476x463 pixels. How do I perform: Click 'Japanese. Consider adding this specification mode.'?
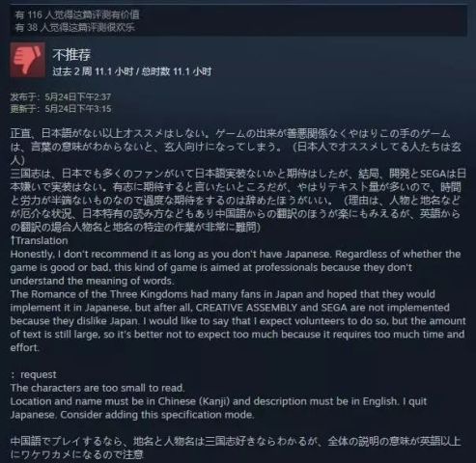click(x=132, y=415)
